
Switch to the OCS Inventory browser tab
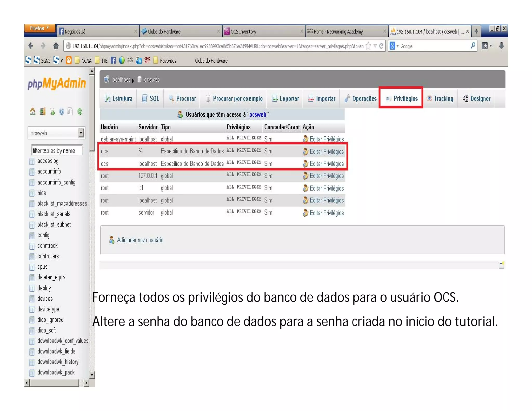(263, 31)
